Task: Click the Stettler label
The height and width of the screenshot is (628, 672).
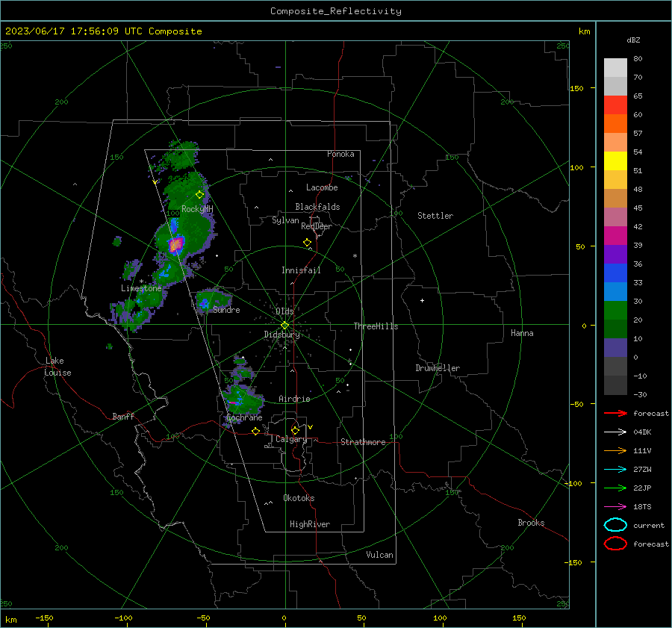Action: pyautogui.click(x=435, y=216)
